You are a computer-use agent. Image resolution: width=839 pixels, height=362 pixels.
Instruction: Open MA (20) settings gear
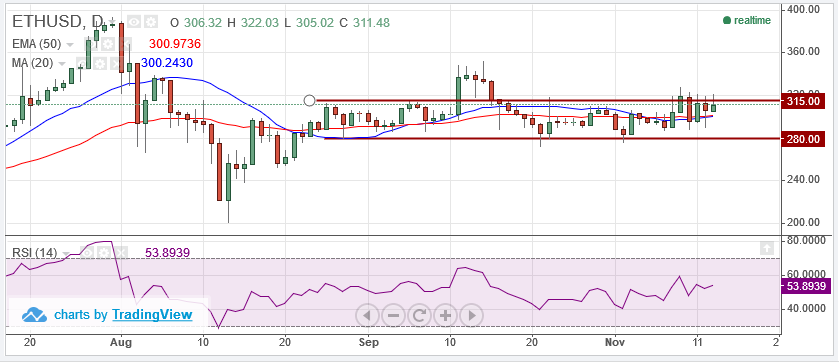point(100,64)
